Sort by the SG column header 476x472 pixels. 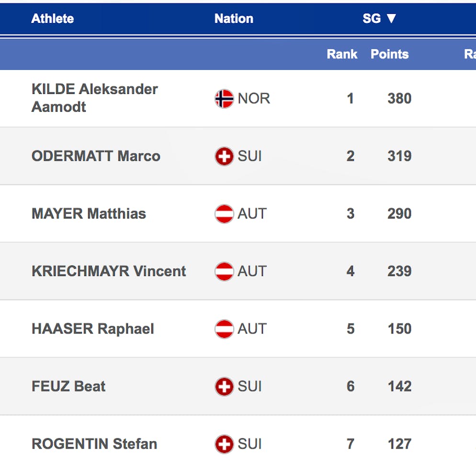coord(379,19)
